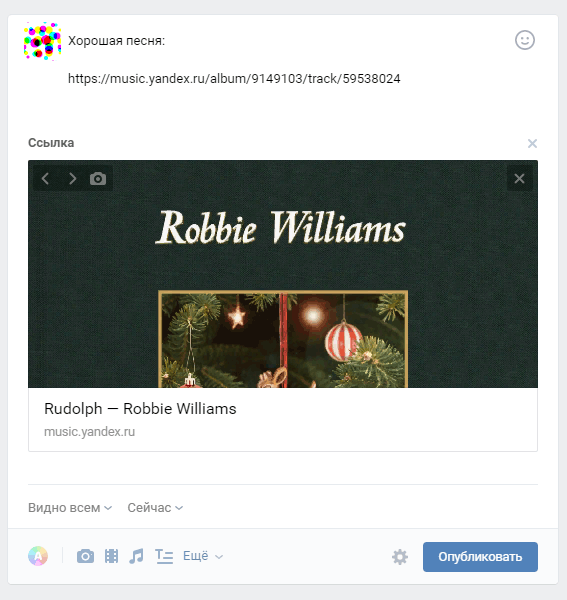Open the Rudolph — Robbie Williams link title
Screen dimensions: 567x600
(140, 409)
